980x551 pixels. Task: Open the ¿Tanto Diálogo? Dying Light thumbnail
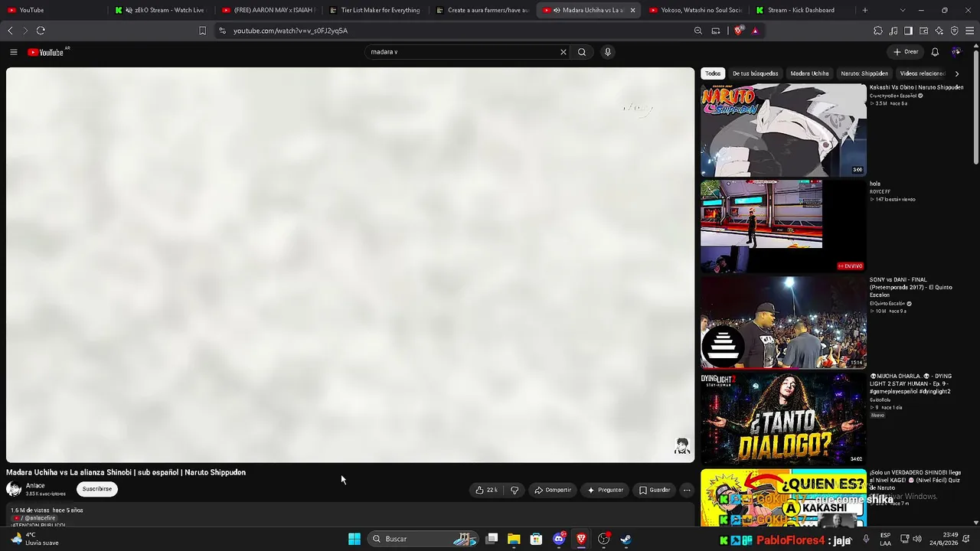coord(783,419)
